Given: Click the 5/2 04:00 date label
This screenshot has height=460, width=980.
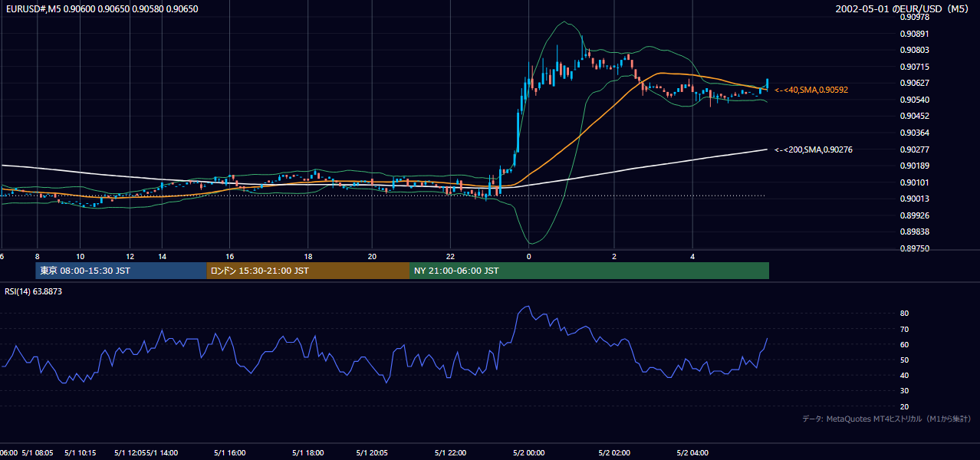Looking at the screenshot, I should (692, 452).
